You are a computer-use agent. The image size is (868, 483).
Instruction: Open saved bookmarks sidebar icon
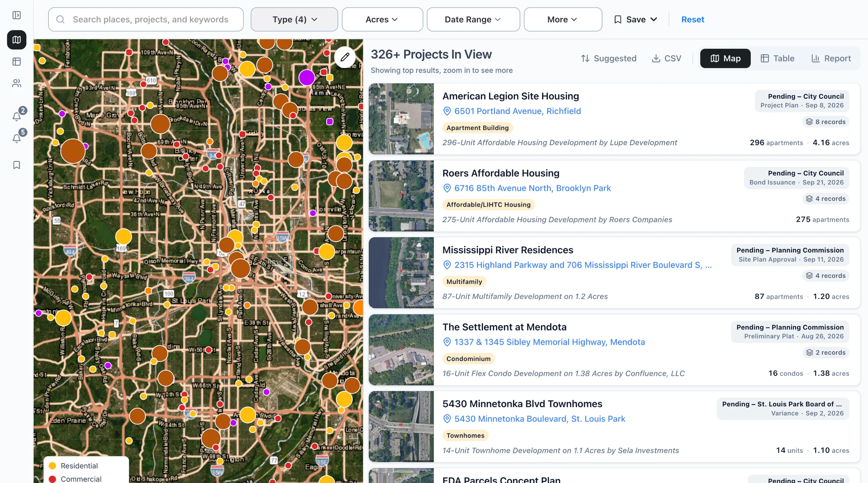pos(17,165)
